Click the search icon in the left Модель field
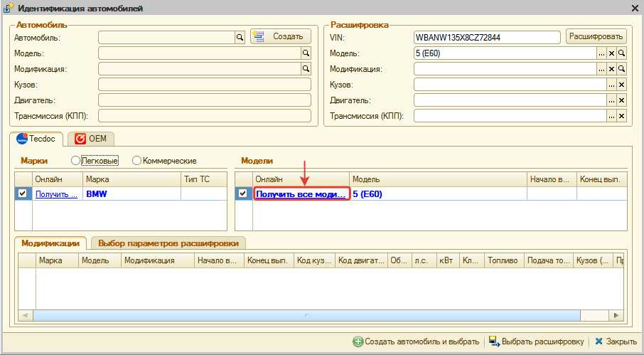This screenshot has height=355, width=644. click(x=306, y=53)
